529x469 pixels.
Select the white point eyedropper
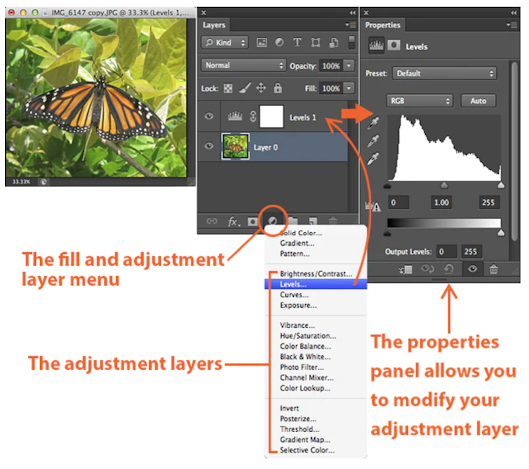(373, 159)
